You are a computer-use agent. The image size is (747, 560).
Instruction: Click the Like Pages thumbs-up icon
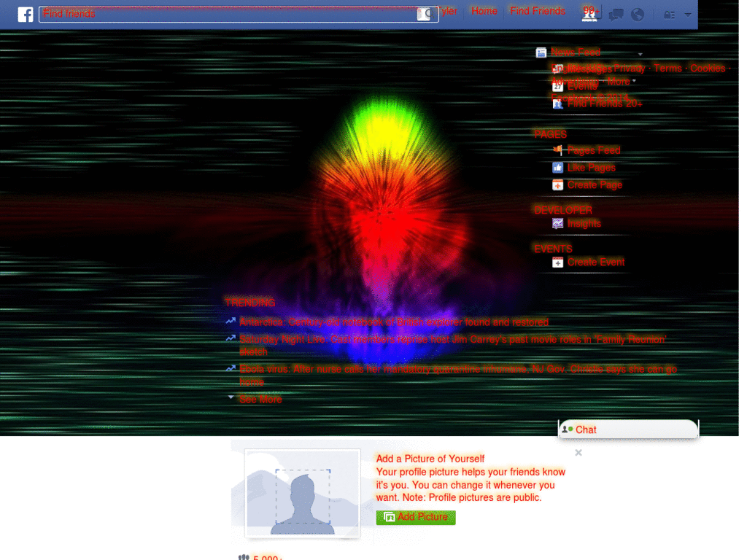[558, 168]
